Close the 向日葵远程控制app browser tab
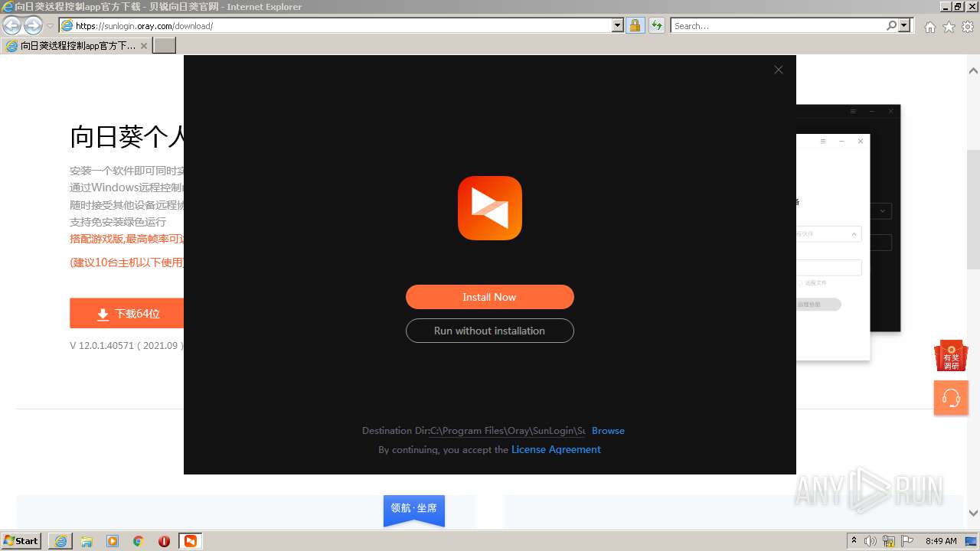This screenshot has width=980, height=551. (x=144, y=46)
